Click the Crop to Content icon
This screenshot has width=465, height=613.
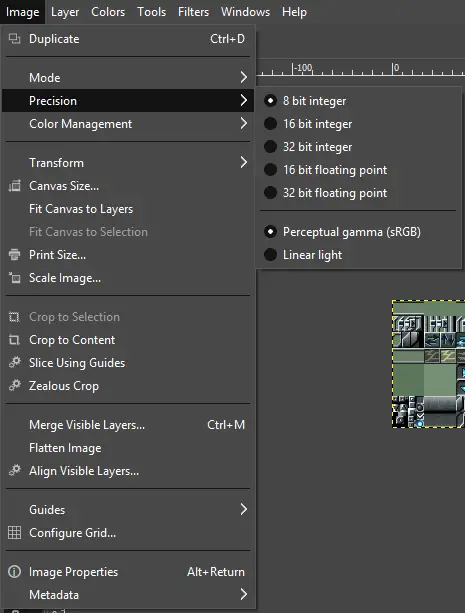[x=14, y=340]
